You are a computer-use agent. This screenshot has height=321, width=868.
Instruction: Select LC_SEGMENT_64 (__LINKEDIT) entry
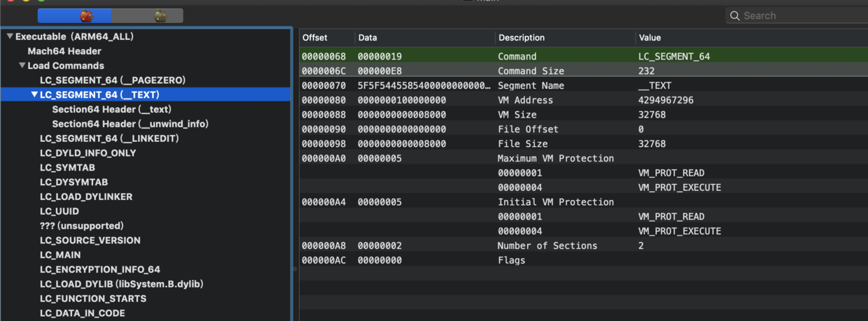point(109,138)
